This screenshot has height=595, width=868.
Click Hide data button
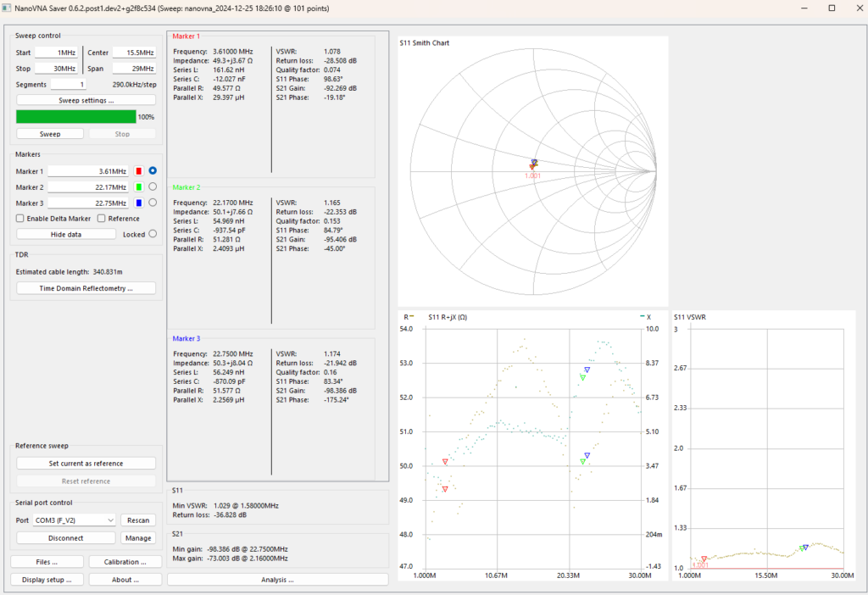point(66,234)
